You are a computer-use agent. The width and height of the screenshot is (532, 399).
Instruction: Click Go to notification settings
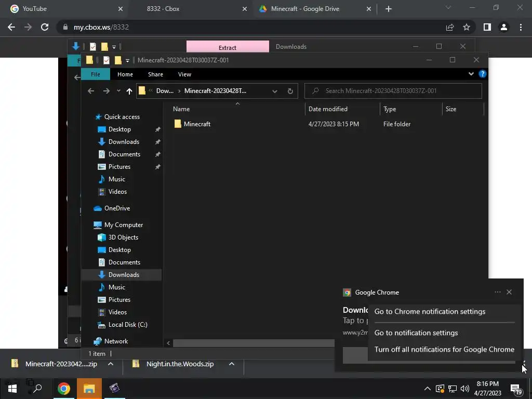(416, 333)
